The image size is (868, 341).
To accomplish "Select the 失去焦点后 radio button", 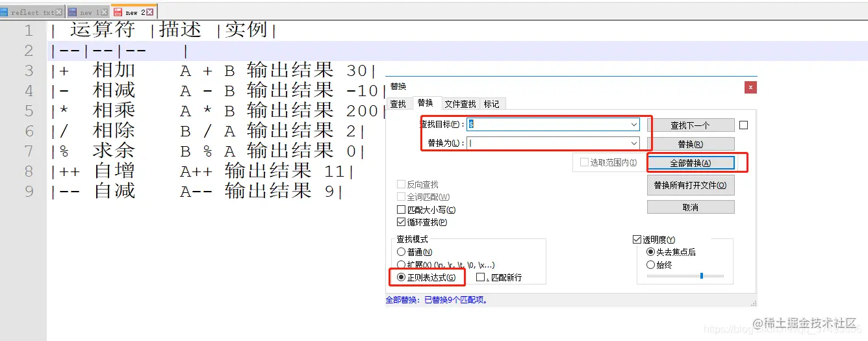I will tap(650, 251).
